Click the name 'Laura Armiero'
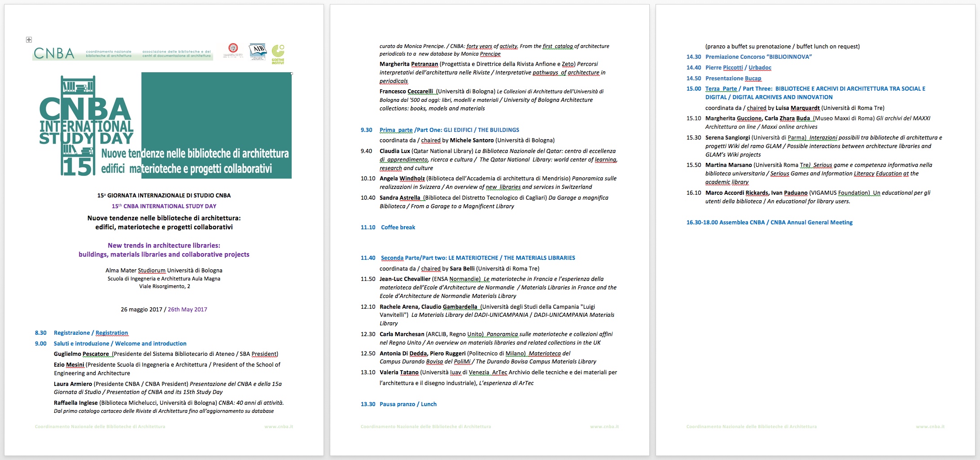 (73, 384)
